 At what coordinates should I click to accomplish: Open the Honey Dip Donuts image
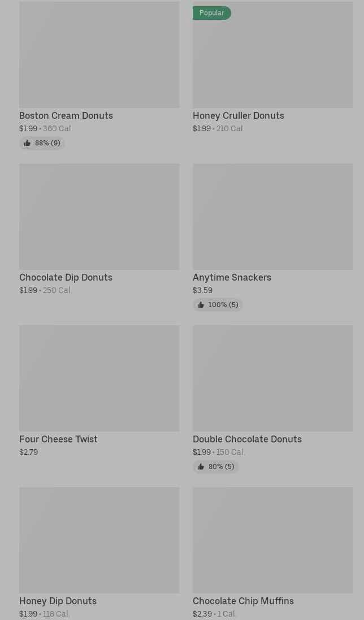coord(99,540)
